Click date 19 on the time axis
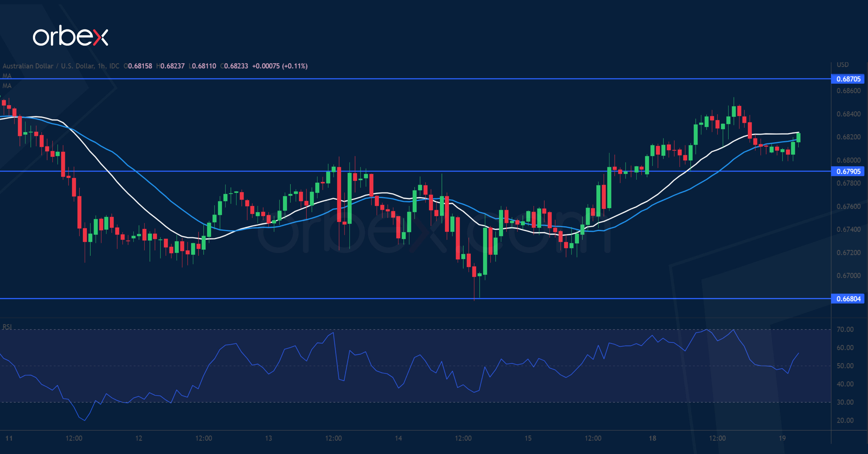Image resolution: width=868 pixels, height=454 pixels. coord(782,438)
